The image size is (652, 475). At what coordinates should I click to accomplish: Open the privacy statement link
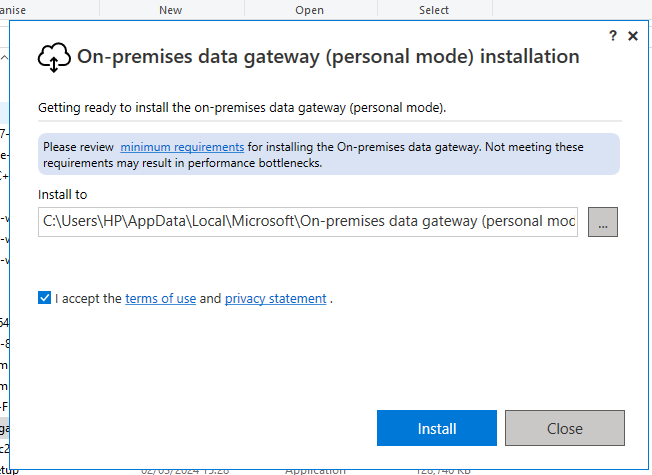pyautogui.click(x=276, y=299)
